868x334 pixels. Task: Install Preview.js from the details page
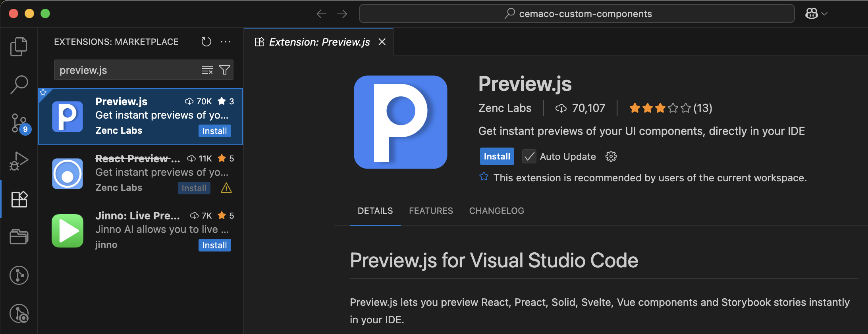coord(497,156)
